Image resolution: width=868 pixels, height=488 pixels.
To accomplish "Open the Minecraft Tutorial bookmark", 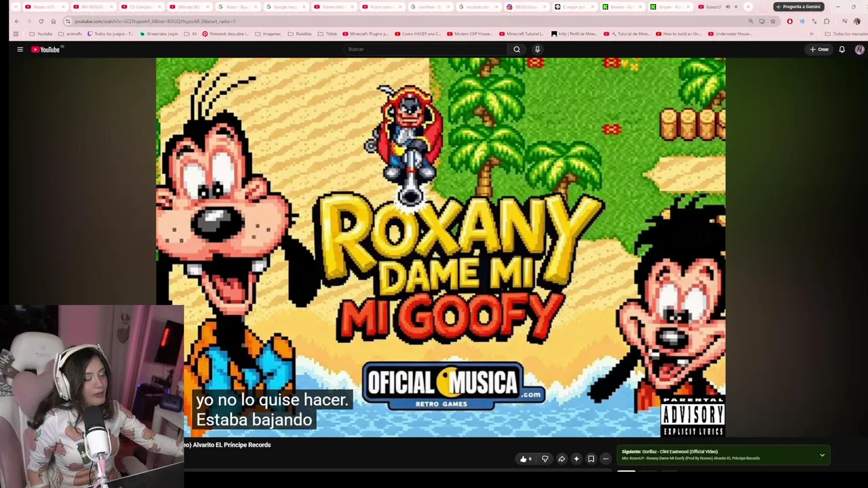I will (x=521, y=34).
